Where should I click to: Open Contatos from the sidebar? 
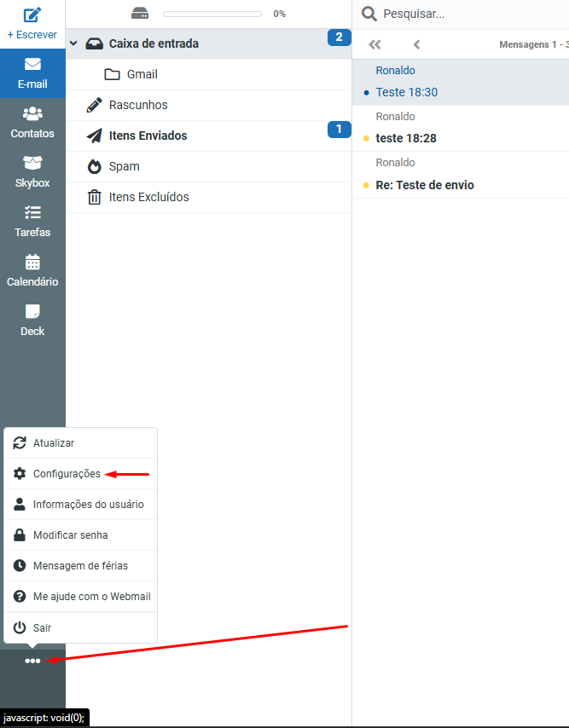(x=32, y=123)
